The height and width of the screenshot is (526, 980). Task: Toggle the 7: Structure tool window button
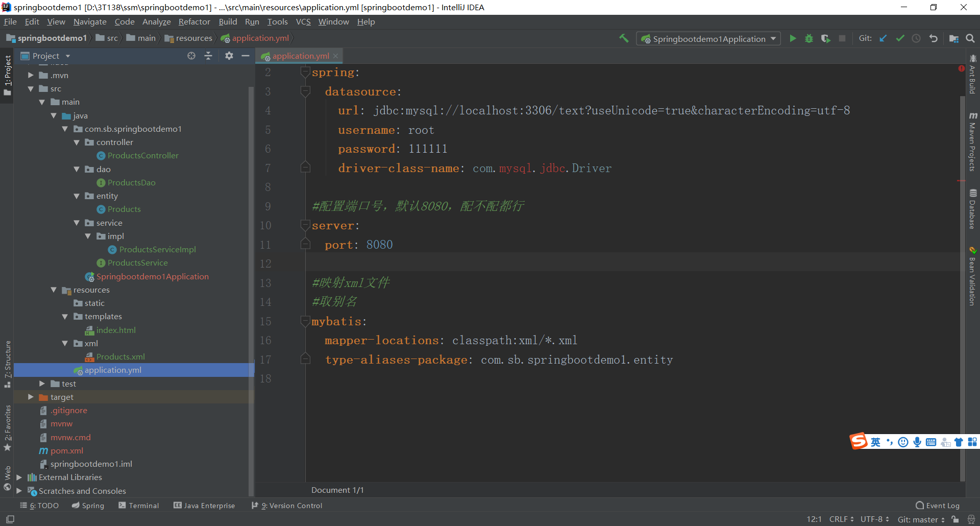(7, 364)
